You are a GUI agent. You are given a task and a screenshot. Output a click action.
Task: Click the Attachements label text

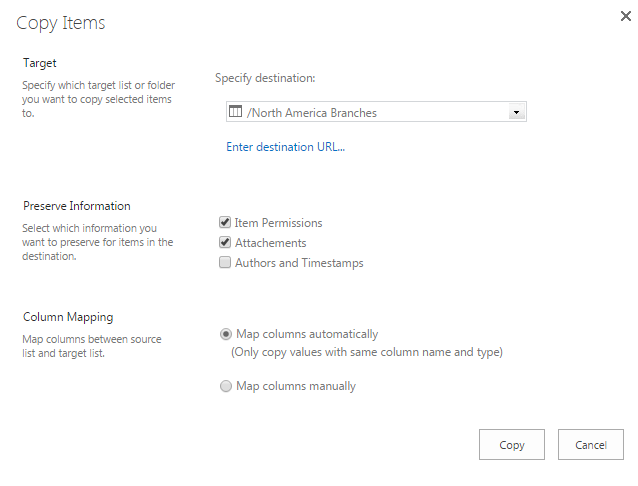click(x=271, y=243)
